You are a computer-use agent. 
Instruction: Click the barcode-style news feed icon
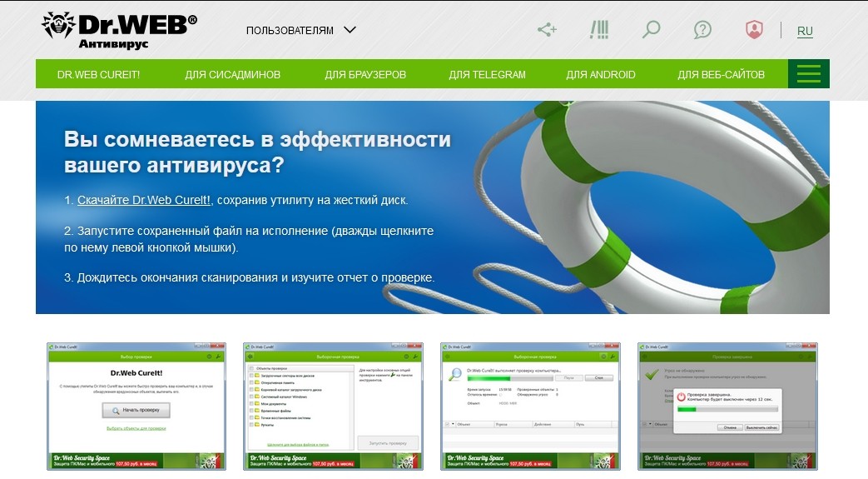598,30
